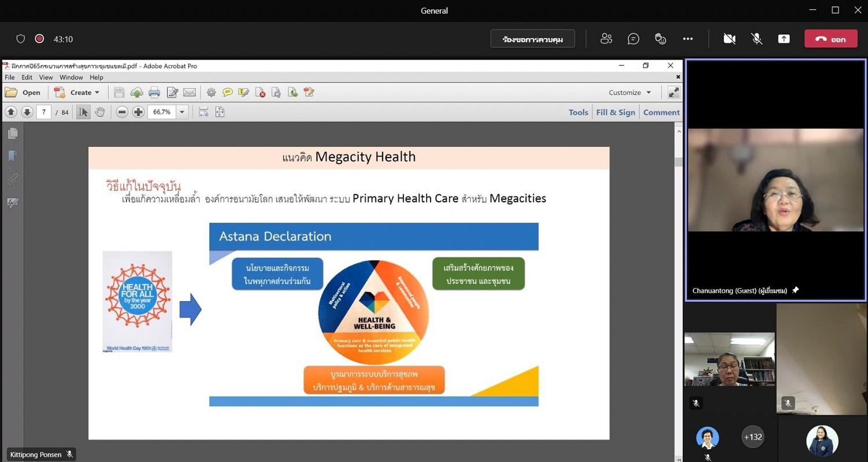The height and width of the screenshot is (462, 868).
Task: Click the zoom out minus button
Action: tap(122, 112)
